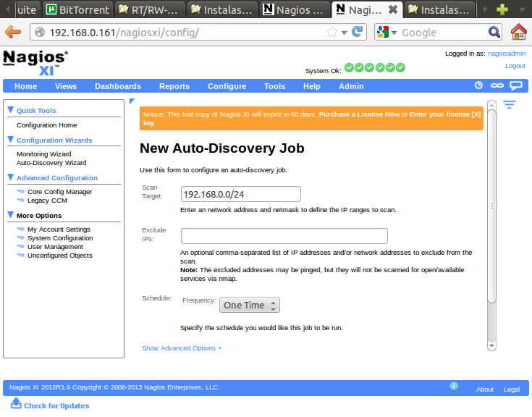Open My Account Settings

click(59, 229)
